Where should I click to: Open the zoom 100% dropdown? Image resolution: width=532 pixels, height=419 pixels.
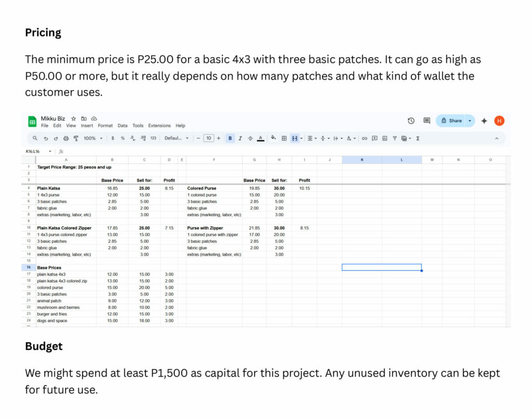pos(92,138)
